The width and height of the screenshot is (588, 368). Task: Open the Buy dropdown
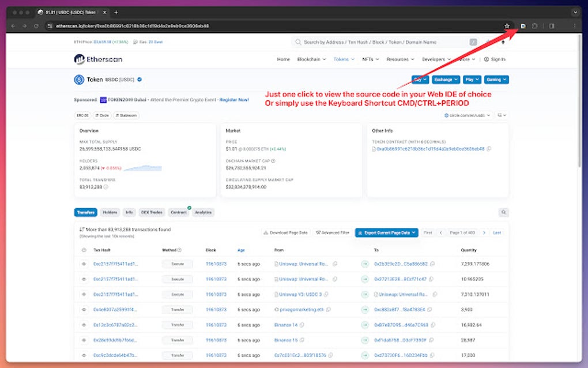pos(419,79)
